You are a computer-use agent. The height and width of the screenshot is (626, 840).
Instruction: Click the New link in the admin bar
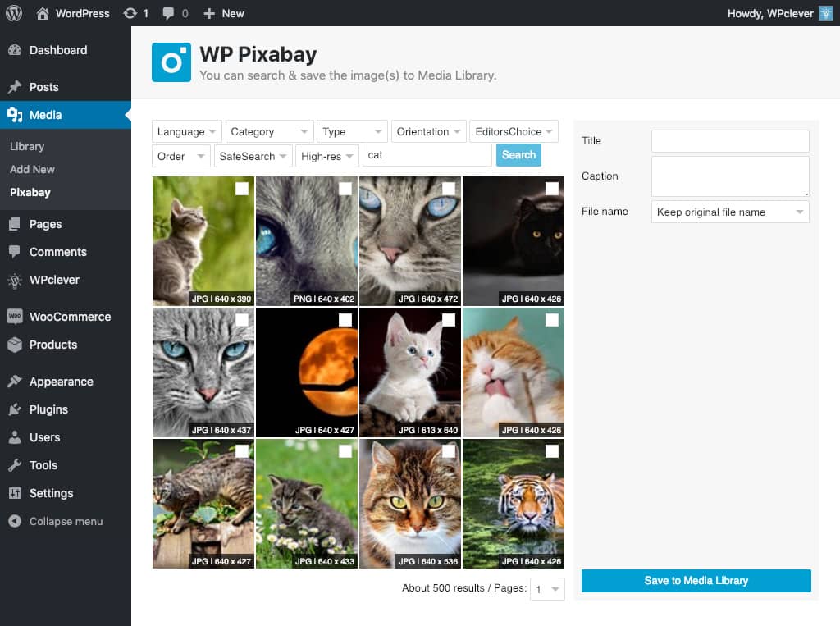pyautogui.click(x=233, y=13)
